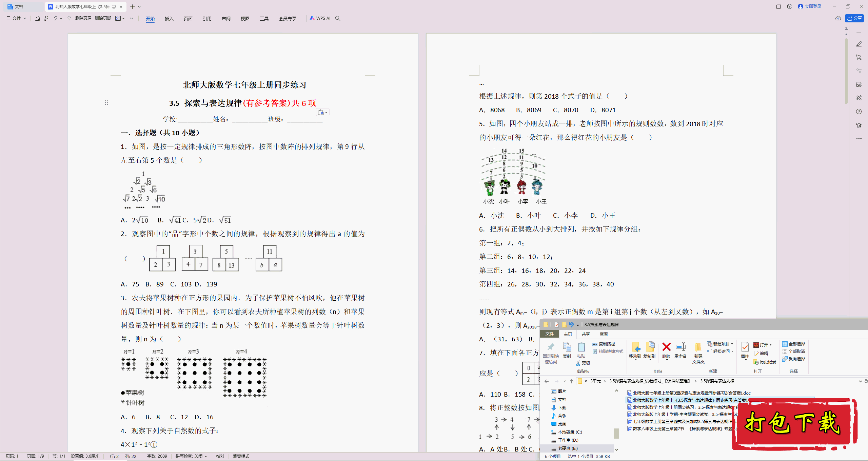Screen dimensions: 868x461
Task: Expand the Explorer address bar history dropdown
Action: [860, 381]
